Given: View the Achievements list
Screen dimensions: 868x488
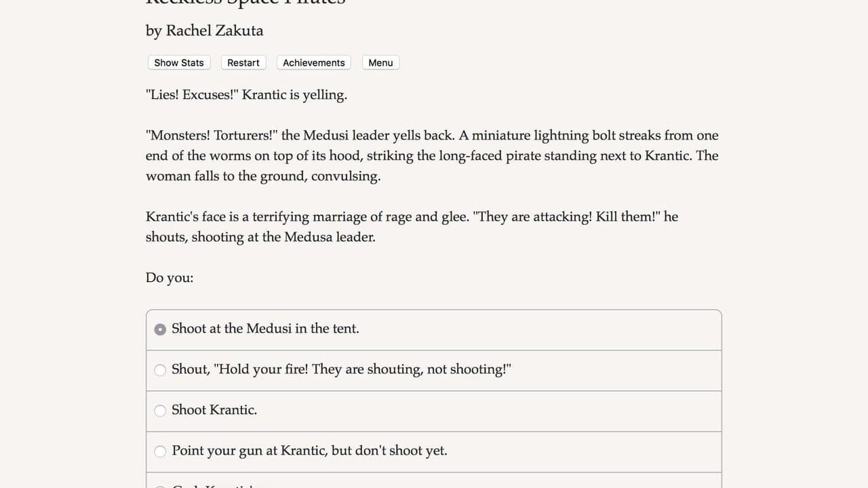Looking at the screenshot, I should tap(314, 62).
